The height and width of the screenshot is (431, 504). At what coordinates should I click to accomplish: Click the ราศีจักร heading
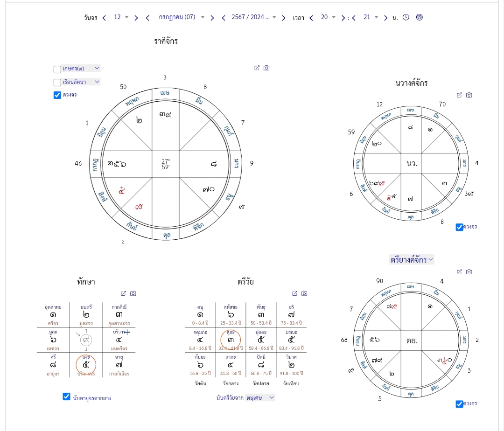pos(166,41)
